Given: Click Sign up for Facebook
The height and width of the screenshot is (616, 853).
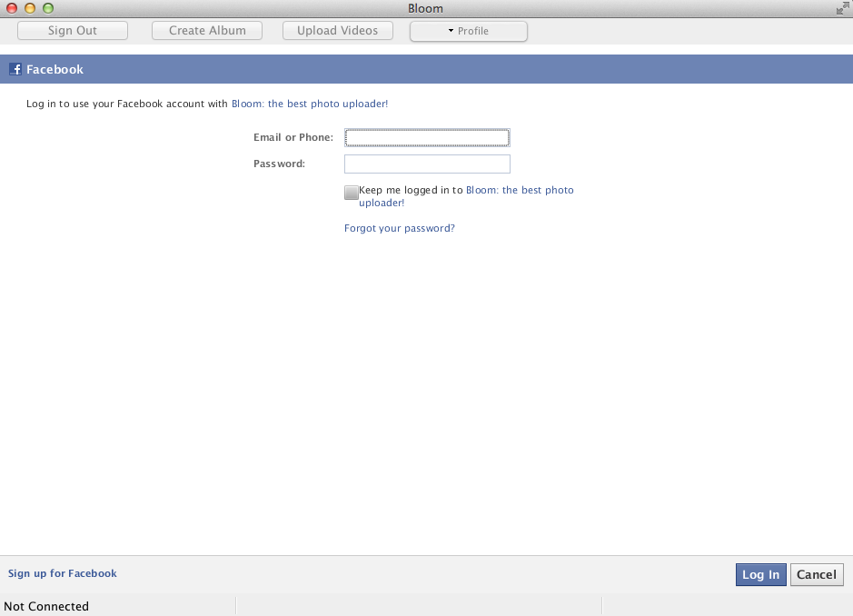Looking at the screenshot, I should [62, 573].
